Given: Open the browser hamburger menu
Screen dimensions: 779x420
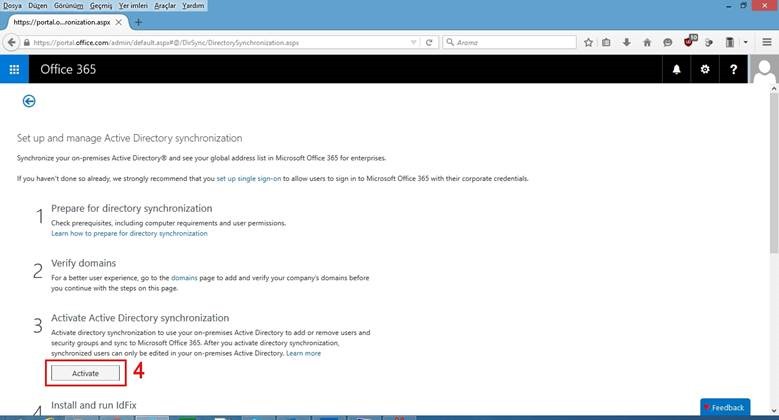Looking at the screenshot, I should pyautogui.click(x=767, y=42).
